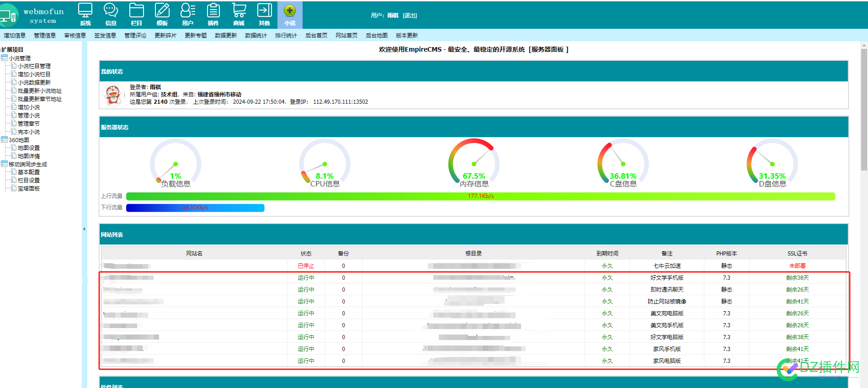Click the page icon beside 增加小说栏目
Viewport: 868px width, 388px height.
point(14,74)
